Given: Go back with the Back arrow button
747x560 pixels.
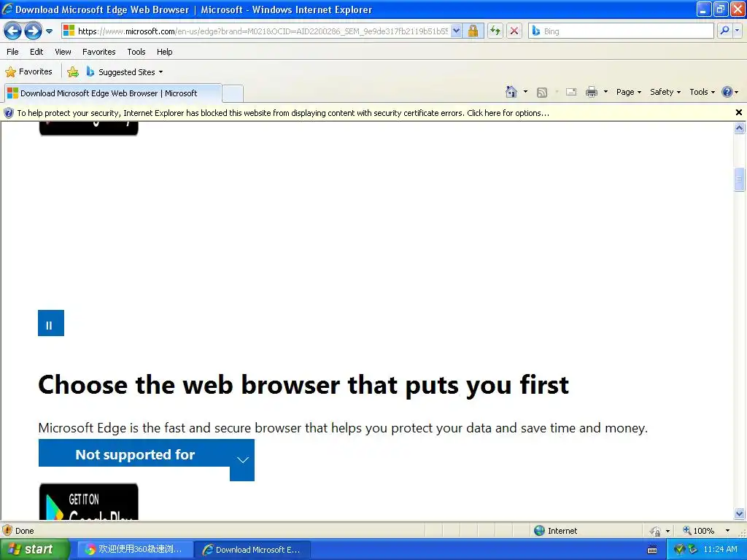Looking at the screenshot, I should [x=13, y=31].
